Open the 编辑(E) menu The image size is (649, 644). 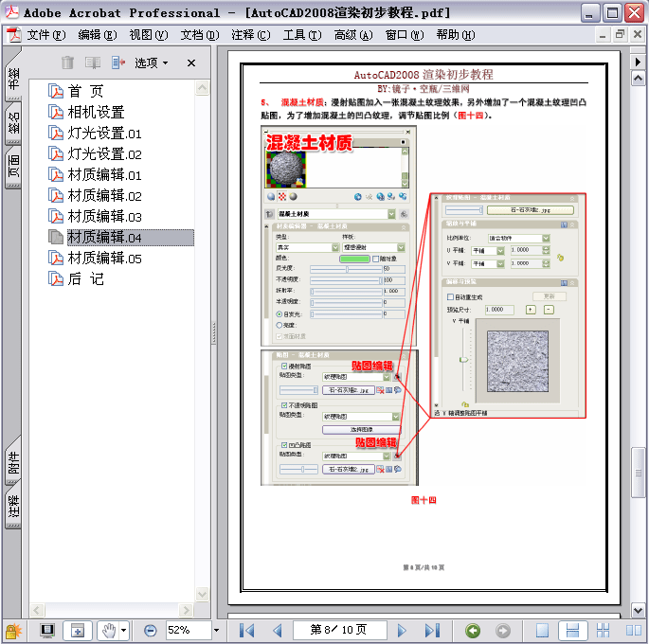pyautogui.click(x=98, y=35)
